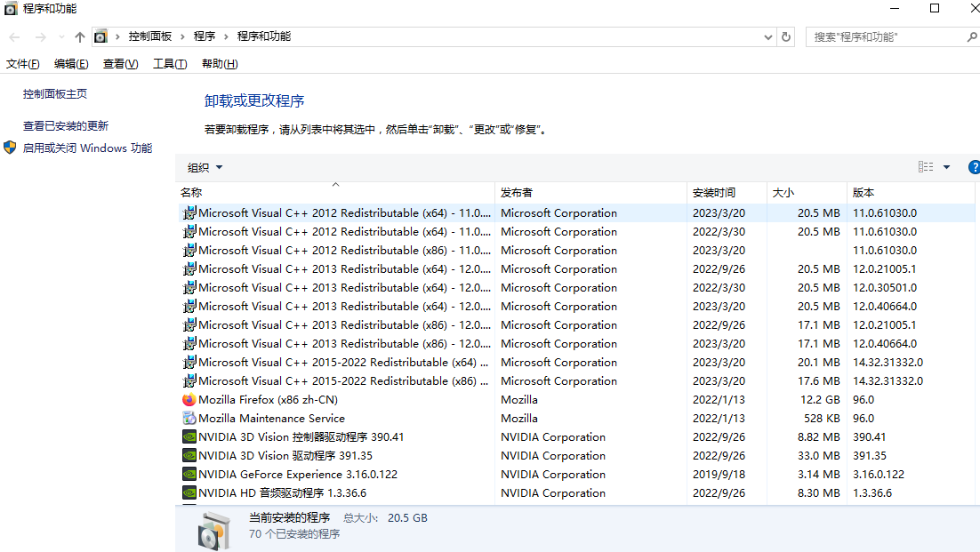This screenshot has height=552, width=980.
Task: Click the search magnifier icon
Action: click(x=972, y=37)
